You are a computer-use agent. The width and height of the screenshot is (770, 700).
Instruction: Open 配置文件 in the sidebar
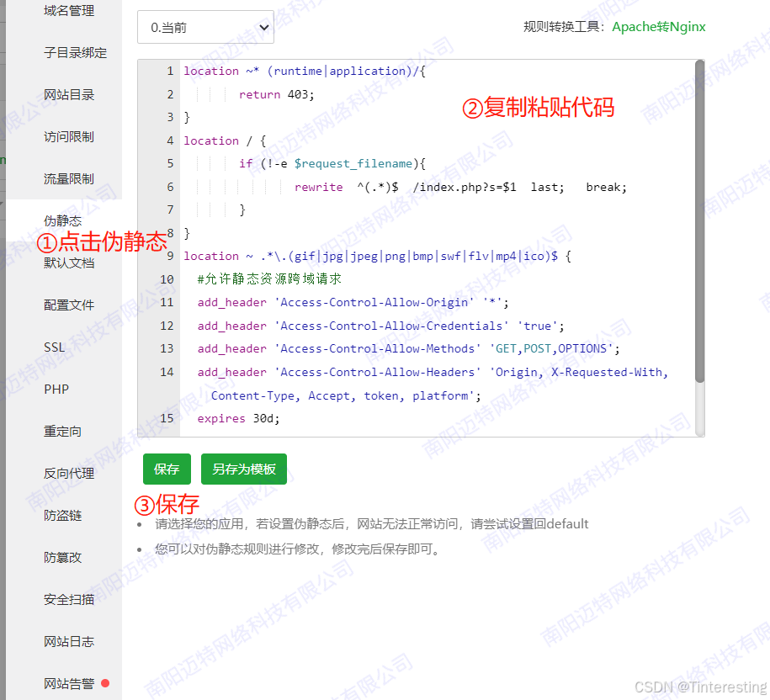pos(69,305)
